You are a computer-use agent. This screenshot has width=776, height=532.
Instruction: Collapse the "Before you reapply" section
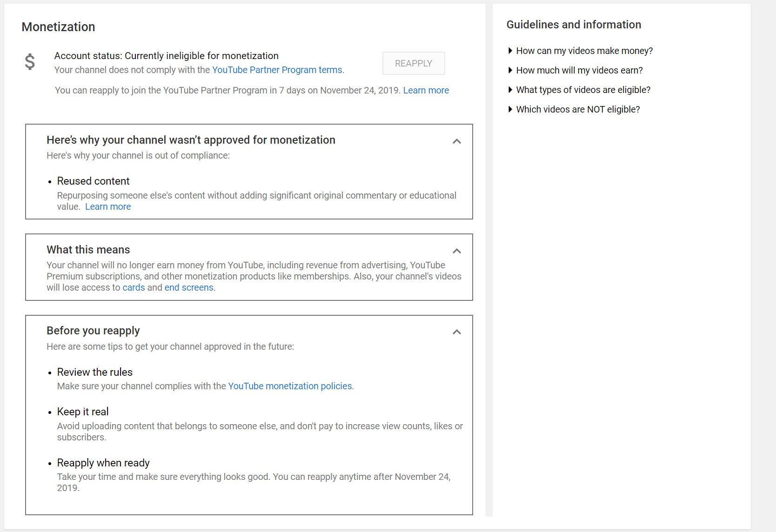point(457,332)
